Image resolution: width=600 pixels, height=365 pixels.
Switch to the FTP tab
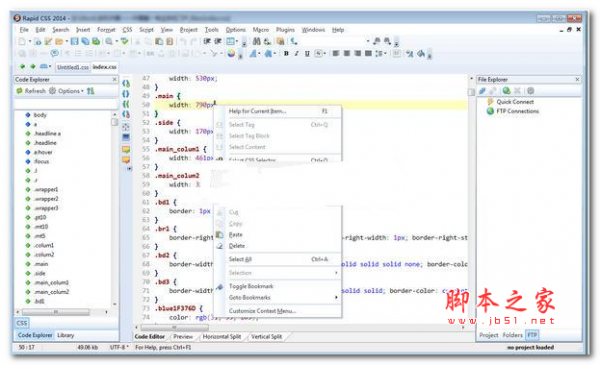(x=532, y=335)
